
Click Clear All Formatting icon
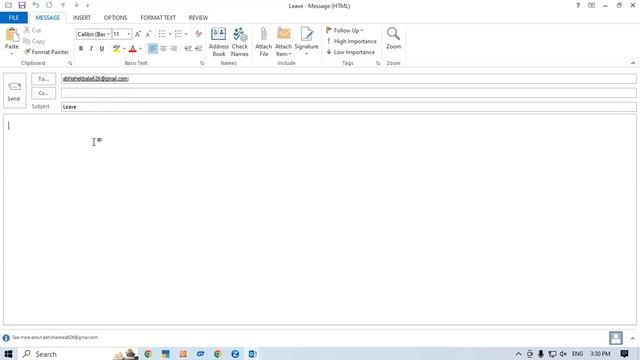(x=199, y=34)
